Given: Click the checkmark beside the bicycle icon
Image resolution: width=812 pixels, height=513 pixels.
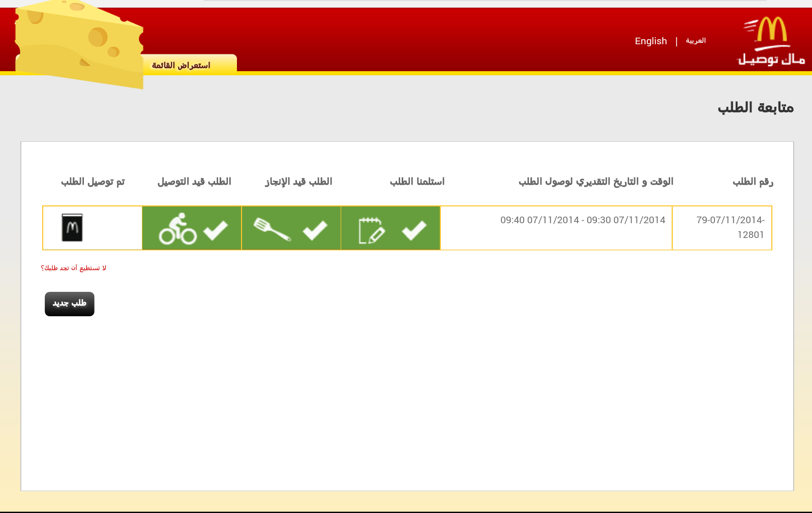Looking at the screenshot, I should (216, 230).
